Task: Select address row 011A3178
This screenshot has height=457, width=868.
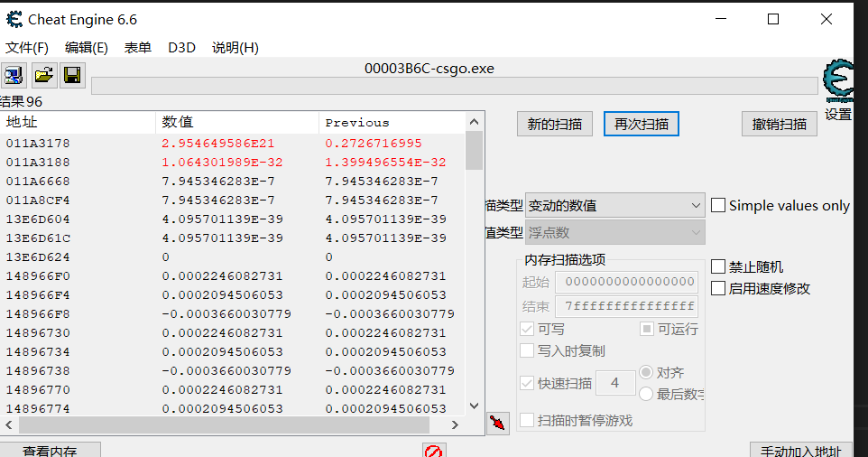Action: (233, 143)
